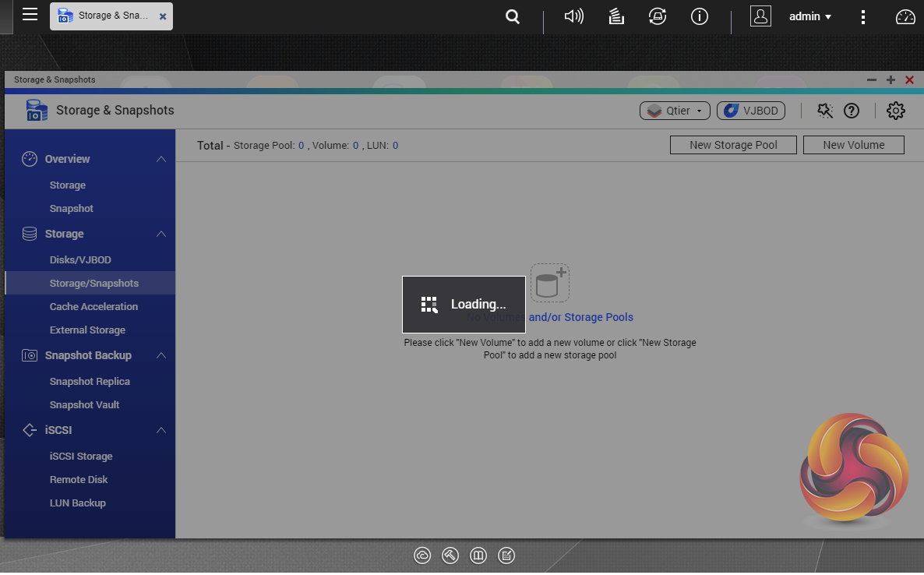Image resolution: width=924 pixels, height=575 pixels.
Task: Click the feedback notepad icon in bottom dock
Action: 506,556
